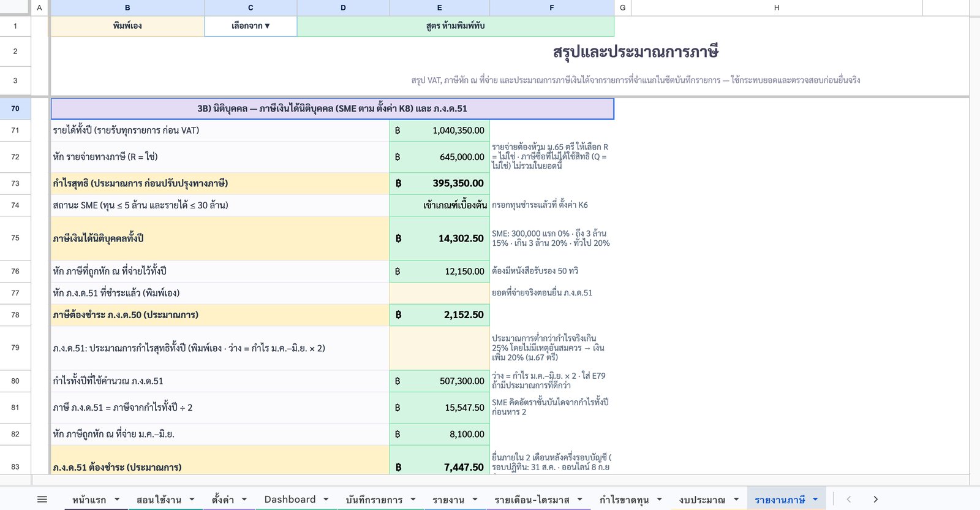Image resolution: width=980 pixels, height=510 pixels.
Task: Click the expense value 645,000.00
Action: tap(440, 157)
